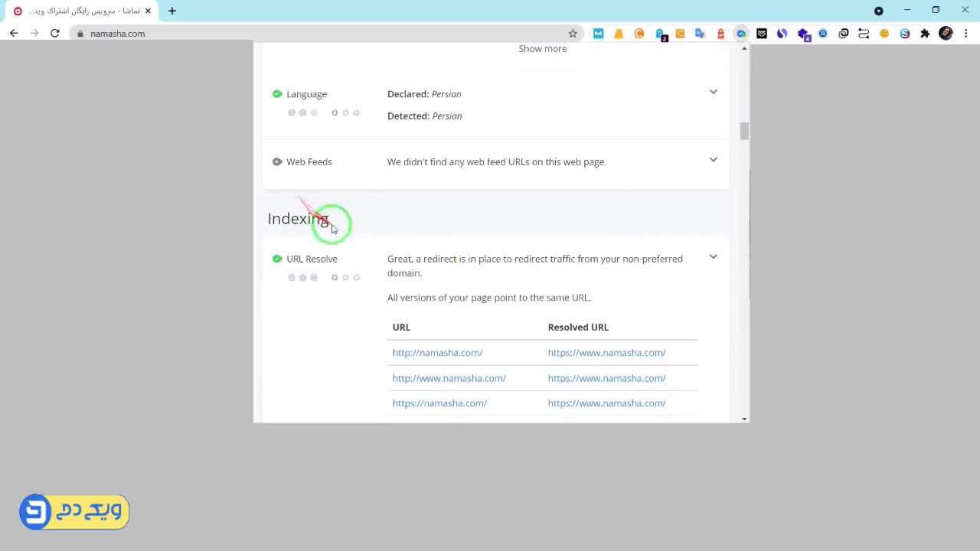The width and height of the screenshot is (980, 551).
Task: Open the Chrome three-dot menu
Action: point(966,34)
